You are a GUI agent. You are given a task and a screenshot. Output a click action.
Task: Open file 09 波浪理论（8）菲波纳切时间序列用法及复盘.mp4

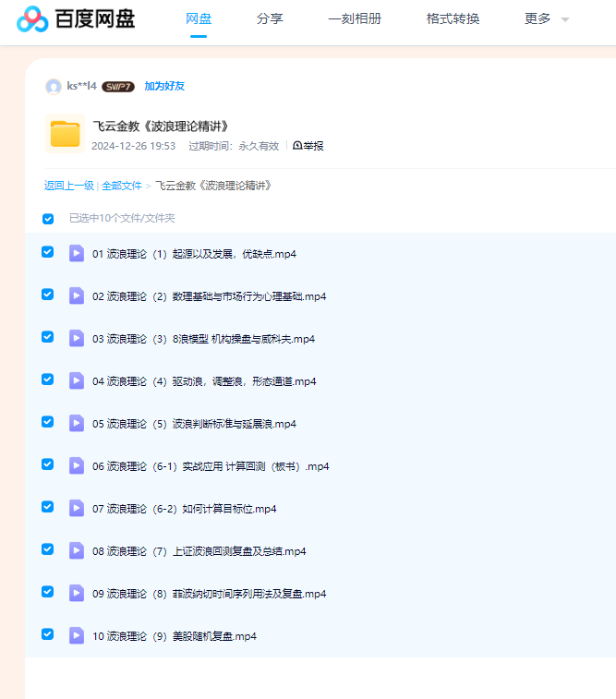[x=209, y=594]
